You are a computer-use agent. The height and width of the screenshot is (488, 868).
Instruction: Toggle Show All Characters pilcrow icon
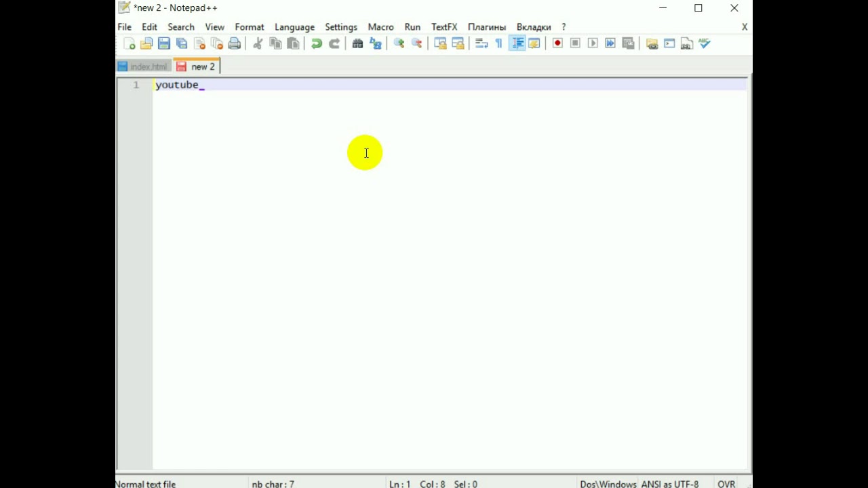tap(499, 43)
